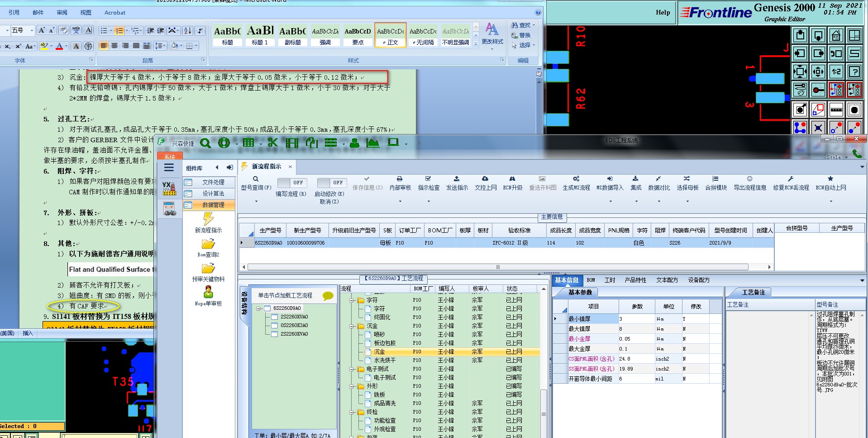Toggle 启动修改(E) OFF switch
The width and height of the screenshot is (868, 438).
[332, 183]
